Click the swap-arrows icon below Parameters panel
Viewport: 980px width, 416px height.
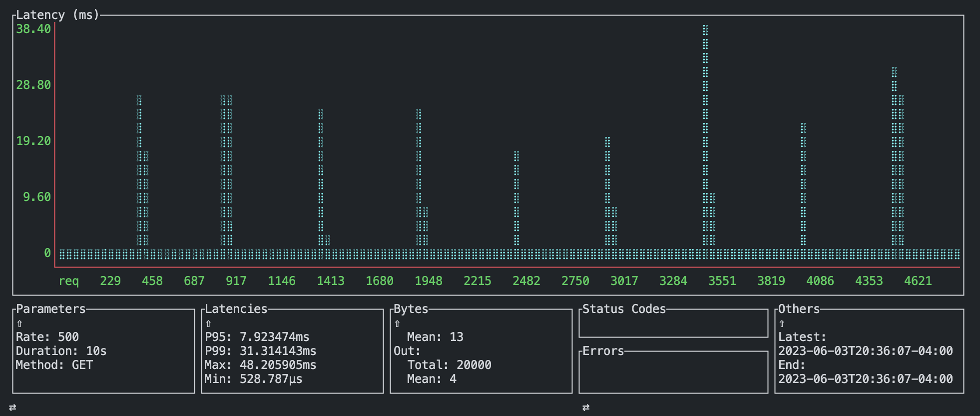coord(12,407)
